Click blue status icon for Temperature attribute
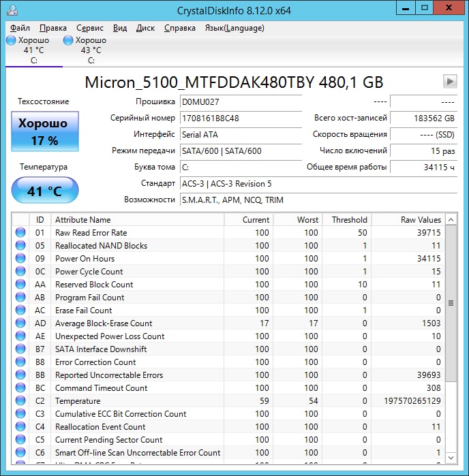 point(20,400)
